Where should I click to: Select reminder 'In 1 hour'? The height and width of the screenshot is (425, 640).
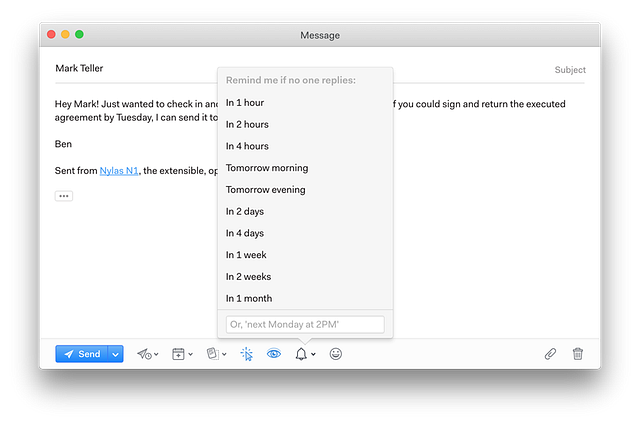[x=305, y=103]
